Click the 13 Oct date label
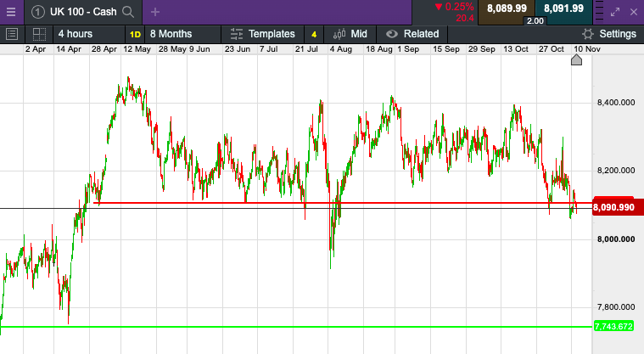The width and height of the screenshot is (644, 354). (516, 49)
